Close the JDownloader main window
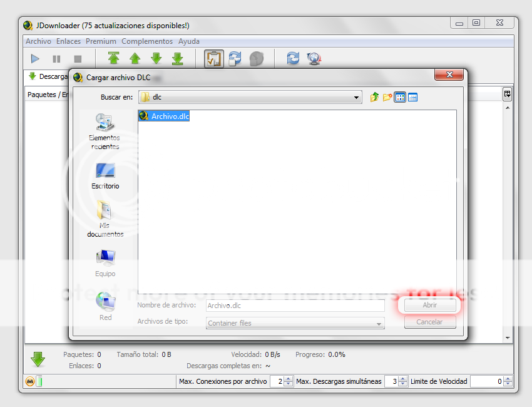Image resolution: width=532 pixels, height=407 pixels. tap(500, 23)
